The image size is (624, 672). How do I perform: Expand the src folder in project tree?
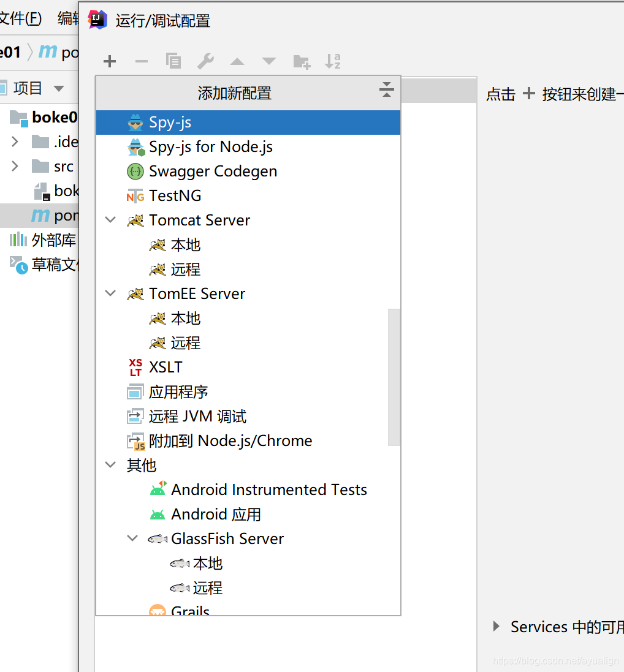(15, 166)
